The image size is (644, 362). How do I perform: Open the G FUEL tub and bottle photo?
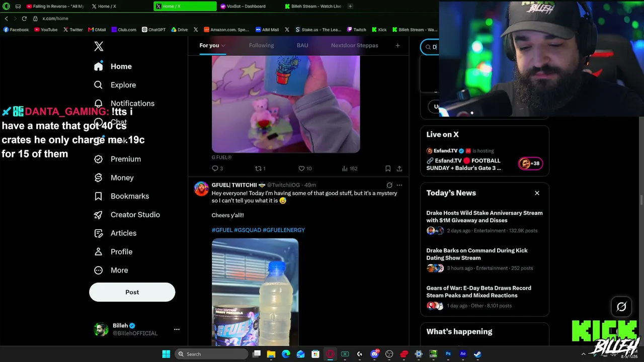[x=255, y=292]
